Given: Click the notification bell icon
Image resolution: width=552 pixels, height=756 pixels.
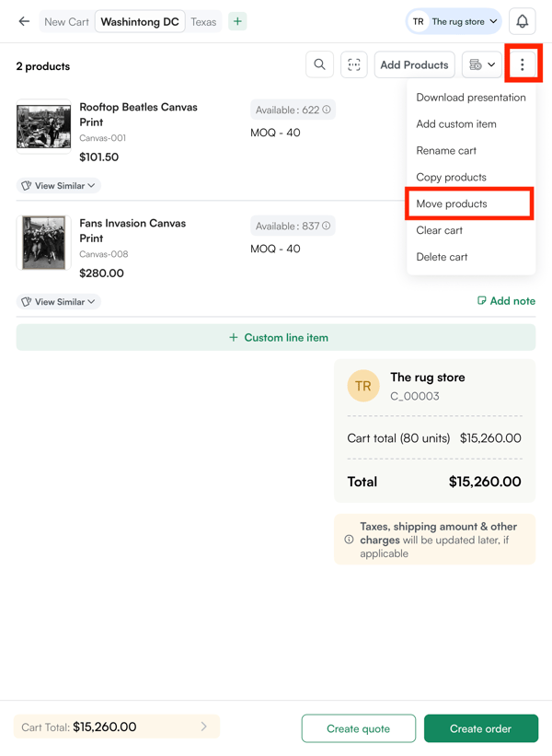Looking at the screenshot, I should coord(523,20).
